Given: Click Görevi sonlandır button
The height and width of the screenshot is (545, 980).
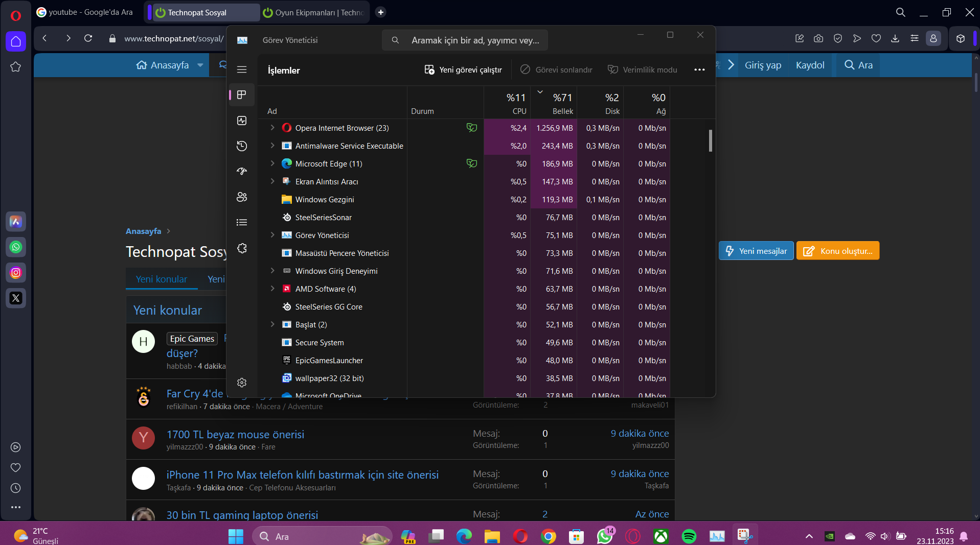Looking at the screenshot, I should pos(557,69).
